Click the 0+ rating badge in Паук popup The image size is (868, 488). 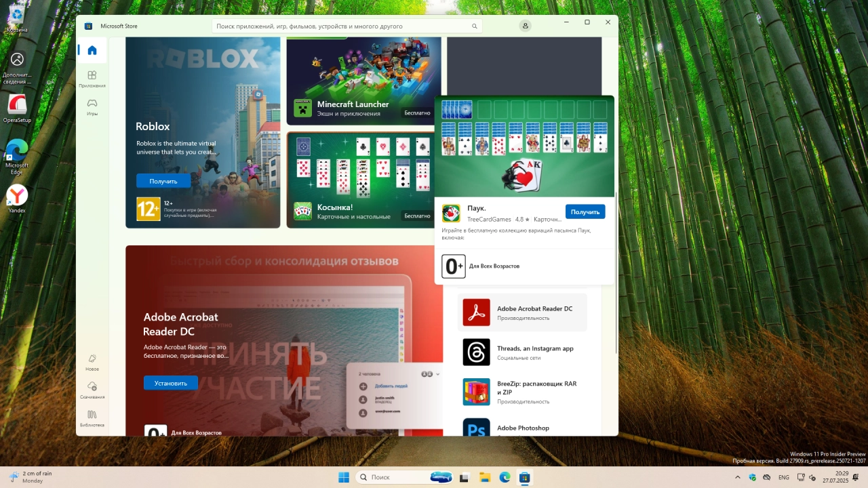coord(454,266)
